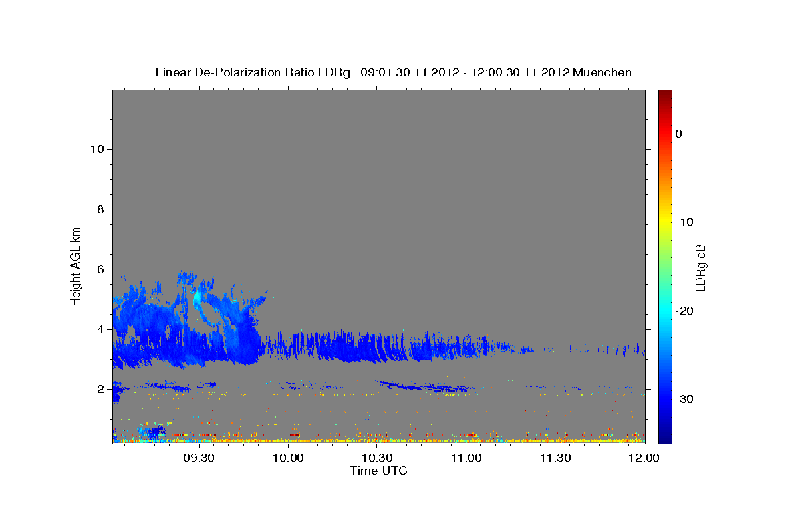Click the colorbar value label -30
The height and width of the screenshot is (532, 798).
[685, 399]
